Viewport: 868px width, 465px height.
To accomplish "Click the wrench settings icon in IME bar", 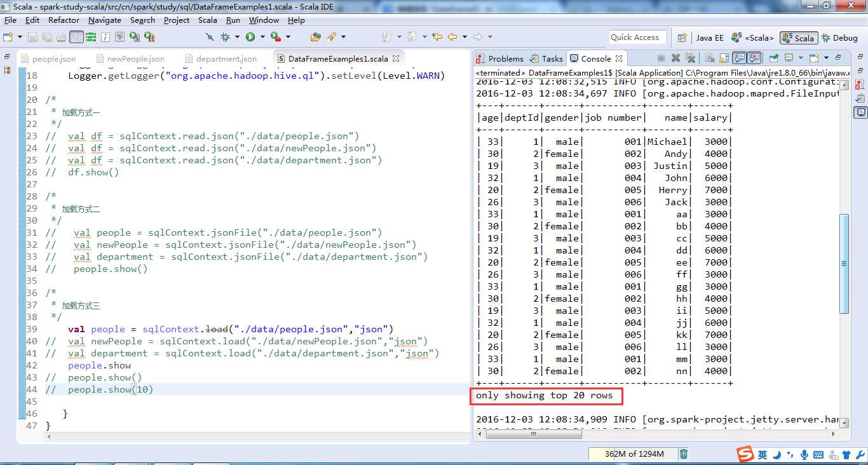I will point(860,454).
